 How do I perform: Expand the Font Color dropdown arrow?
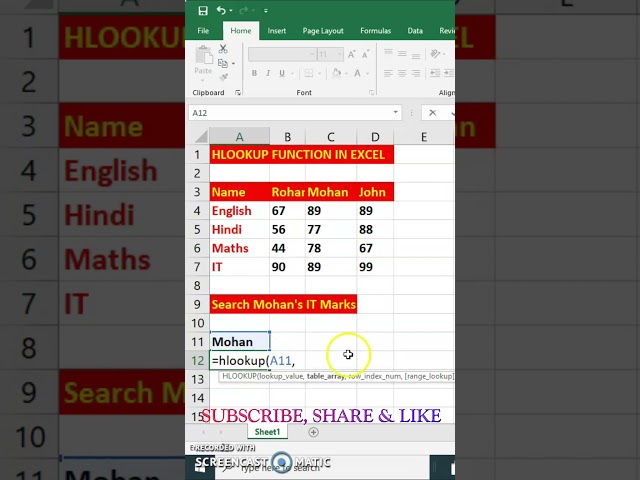click(367, 73)
